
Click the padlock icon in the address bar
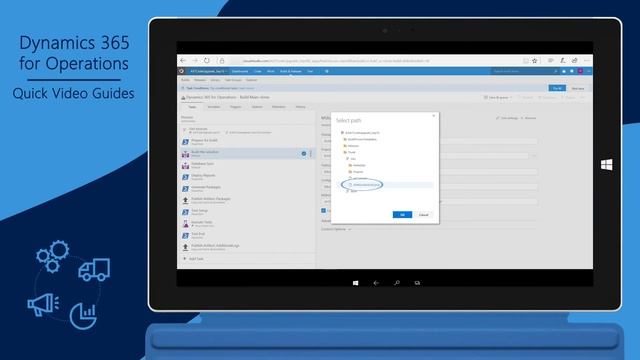pyautogui.click(x=222, y=61)
